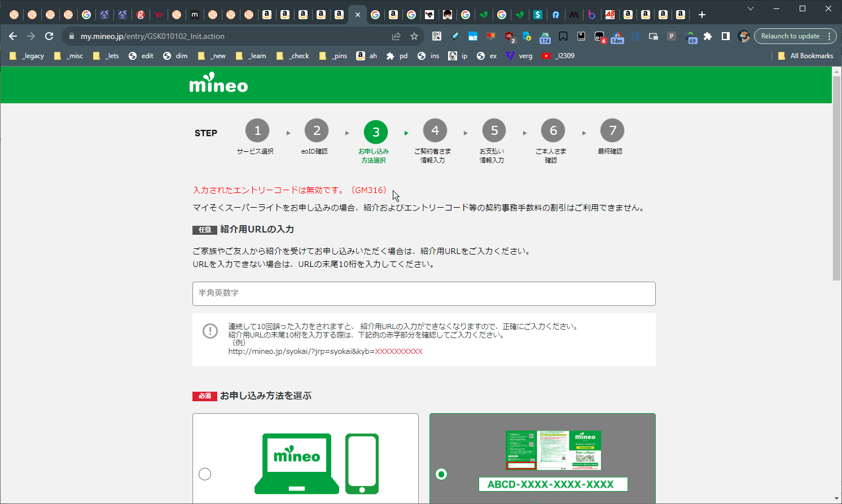Open the book reader extension icon
Image resolution: width=842 pixels, height=504 pixels.
tap(581, 36)
